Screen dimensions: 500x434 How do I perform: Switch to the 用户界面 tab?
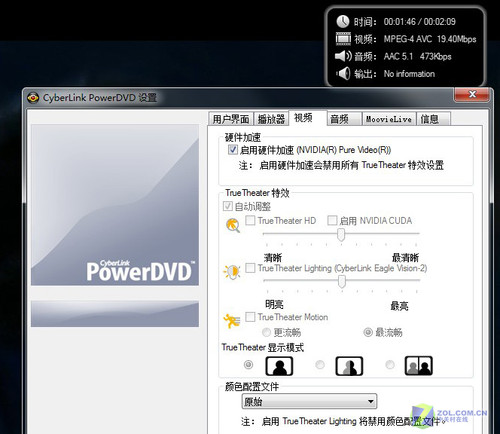[x=231, y=119]
